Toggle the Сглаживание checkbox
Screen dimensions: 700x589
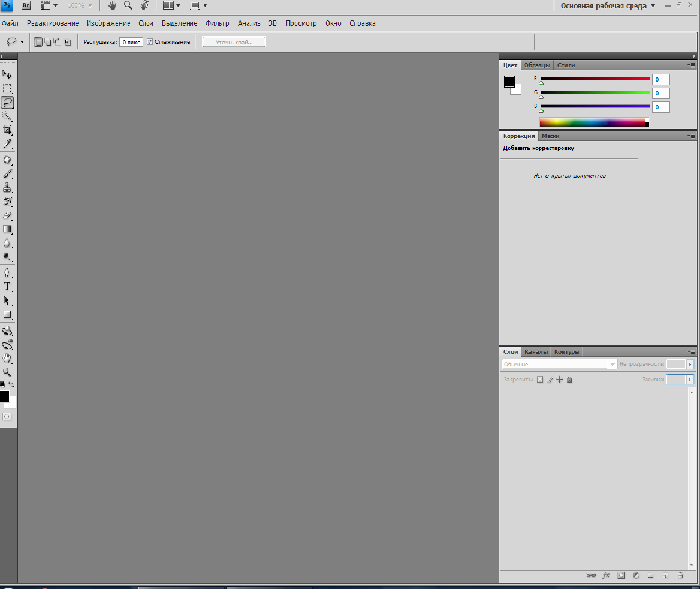pyautogui.click(x=150, y=42)
